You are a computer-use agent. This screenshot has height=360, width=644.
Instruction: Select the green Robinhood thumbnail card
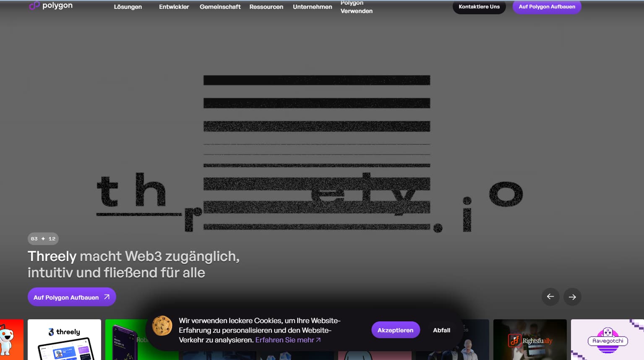pyautogui.click(x=126, y=340)
